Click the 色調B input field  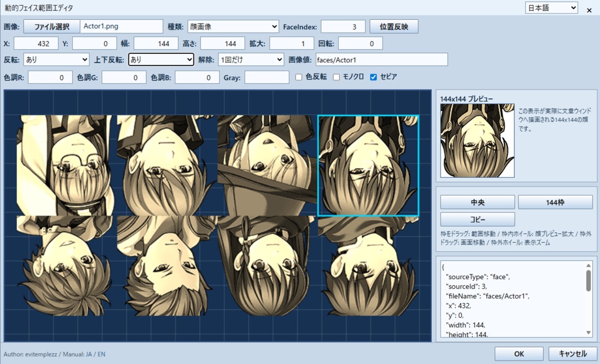point(197,77)
